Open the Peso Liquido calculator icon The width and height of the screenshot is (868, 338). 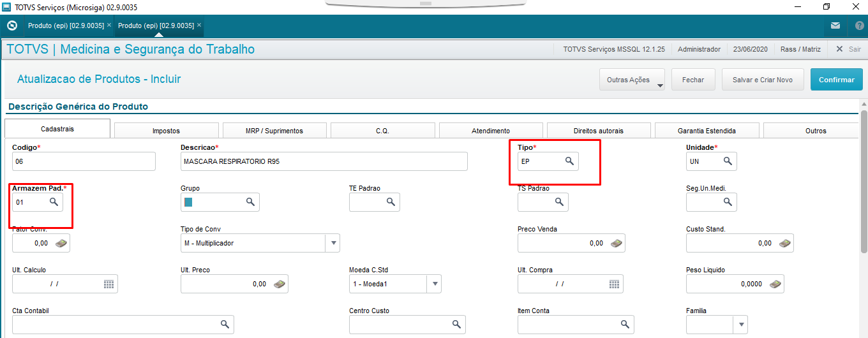775,284
